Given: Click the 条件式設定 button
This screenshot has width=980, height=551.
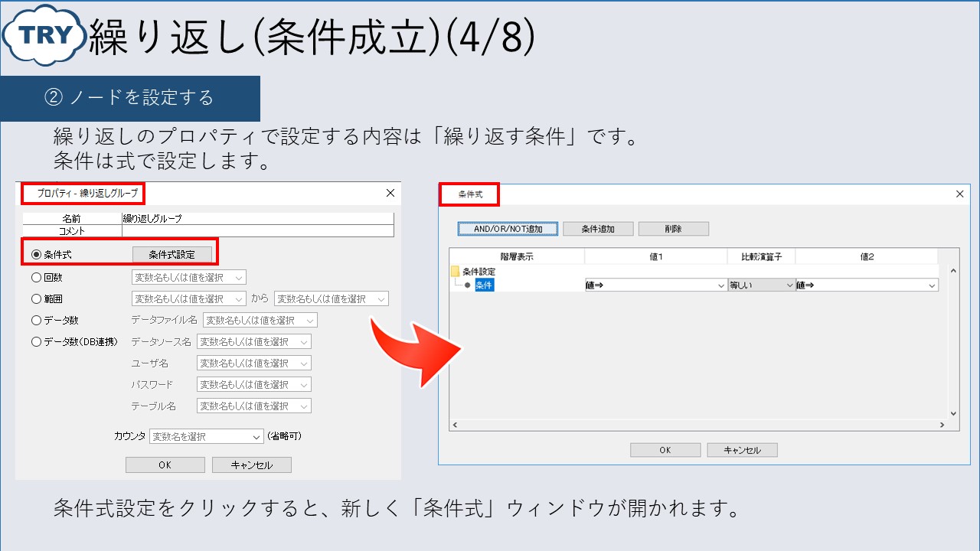Looking at the screenshot, I should [x=171, y=255].
